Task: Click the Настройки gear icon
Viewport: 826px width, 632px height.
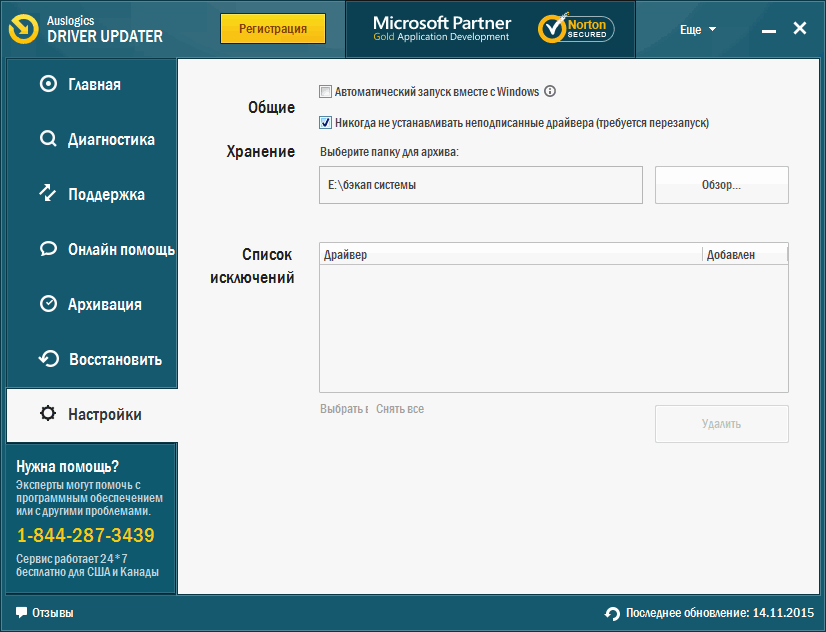Action: (47, 414)
